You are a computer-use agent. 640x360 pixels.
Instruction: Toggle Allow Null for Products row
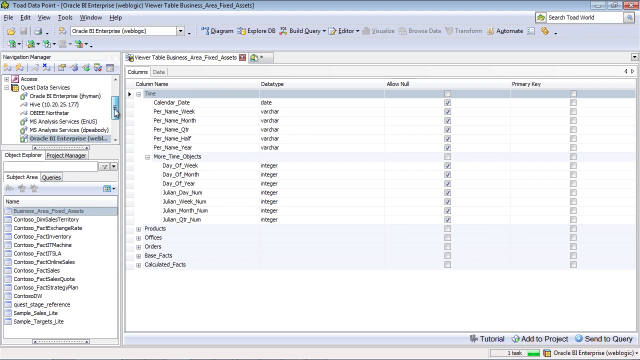pos(447,229)
